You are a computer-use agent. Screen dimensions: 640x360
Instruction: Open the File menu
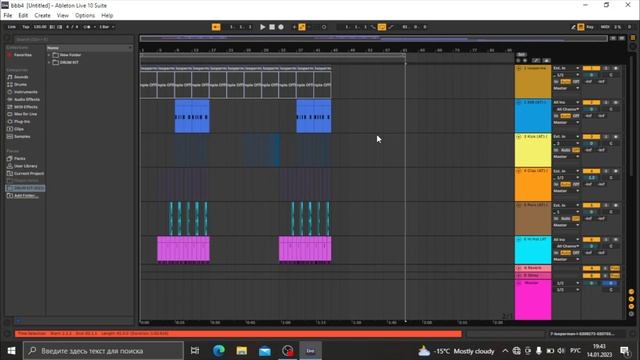tap(8, 16)
